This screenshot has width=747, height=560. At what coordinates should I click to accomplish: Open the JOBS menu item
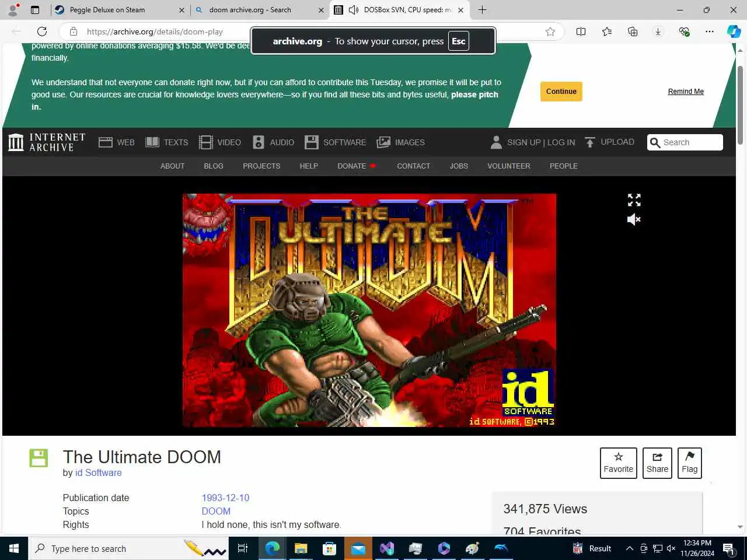(459, 166)
